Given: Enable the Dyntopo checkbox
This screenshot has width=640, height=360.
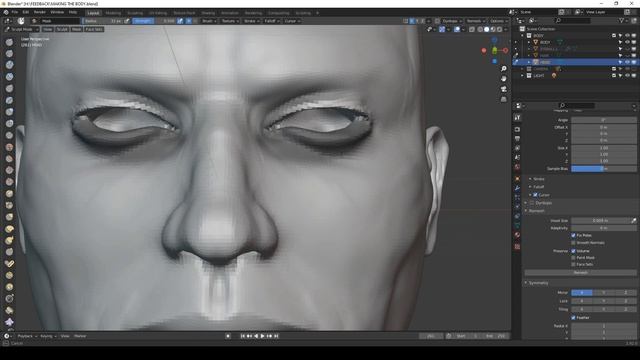Looking at the screenshot, I should 532,203.
